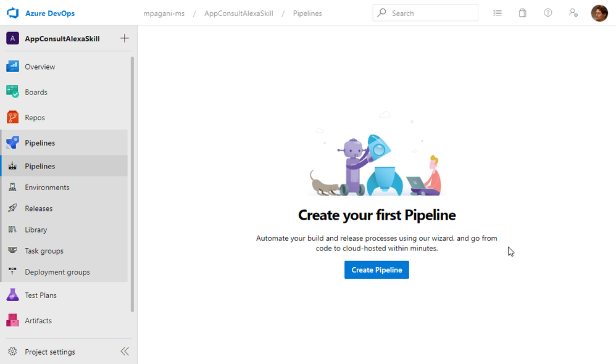
Task: Click the Repos icon in sidebar
Action: 12,117
